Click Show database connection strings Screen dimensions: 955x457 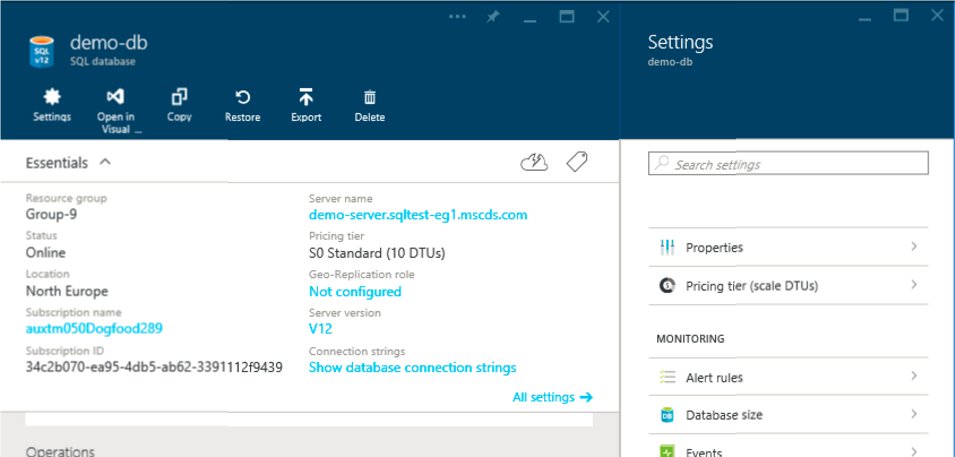pyautogui.click(x=412, y=367)
